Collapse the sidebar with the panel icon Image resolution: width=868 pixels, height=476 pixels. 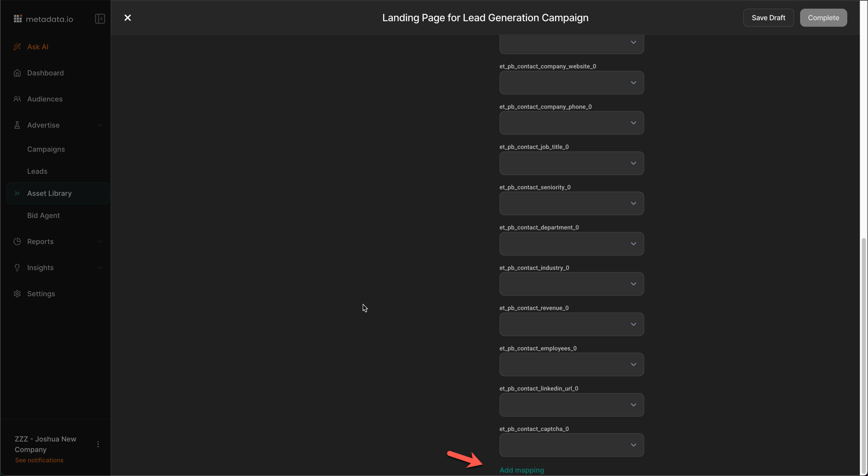point(100,19)
